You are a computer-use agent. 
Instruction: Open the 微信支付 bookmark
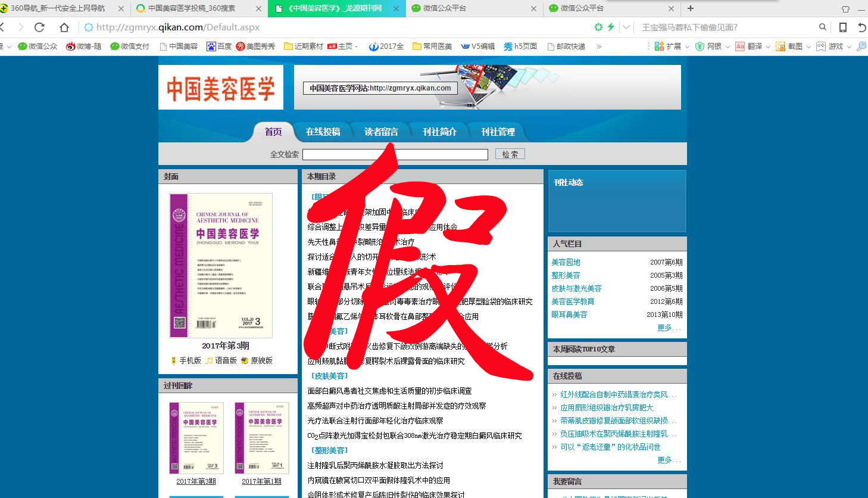coord(130,46)
